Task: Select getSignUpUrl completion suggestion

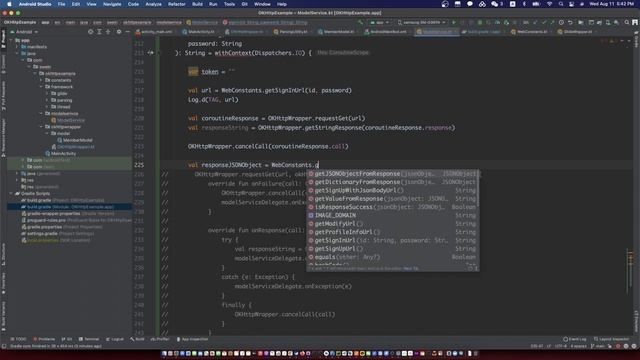Action: coord(393,249)
